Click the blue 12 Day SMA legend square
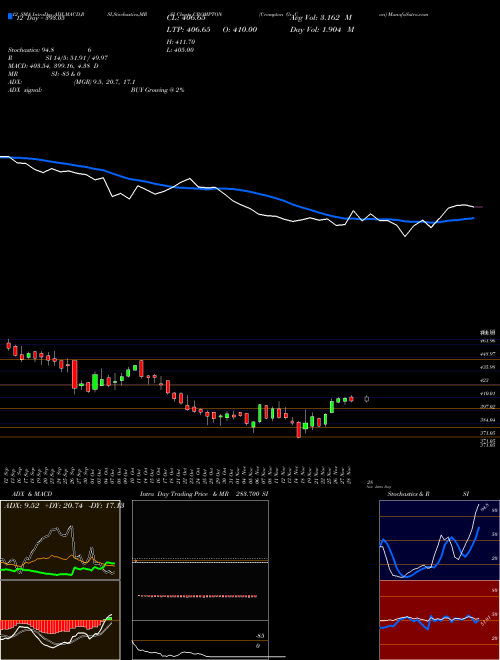The image size is (500, 660). [10, 17]
